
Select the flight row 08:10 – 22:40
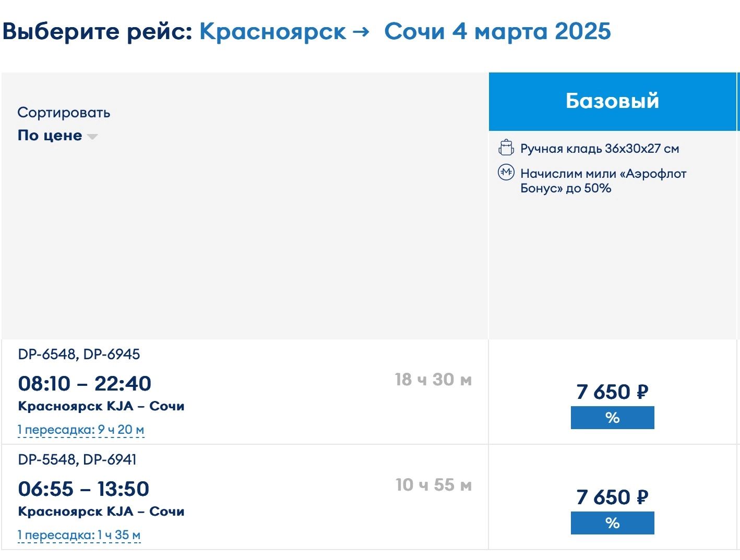click(245, 392)
